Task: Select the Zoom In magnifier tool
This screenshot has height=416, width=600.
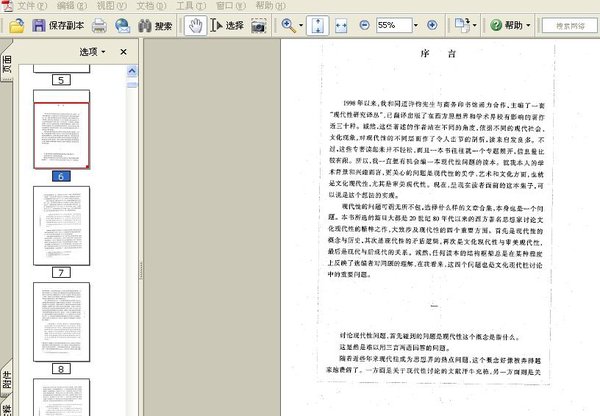Action: coord(289,26)
